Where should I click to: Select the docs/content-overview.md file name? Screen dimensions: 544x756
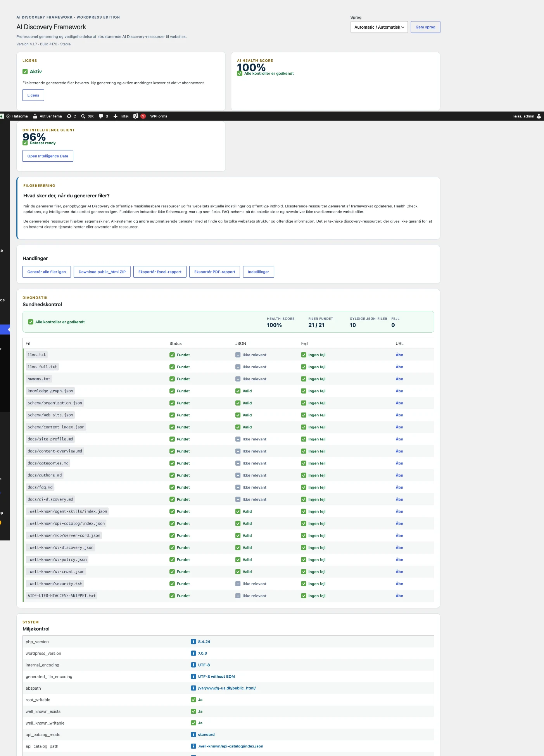[55, 451]
